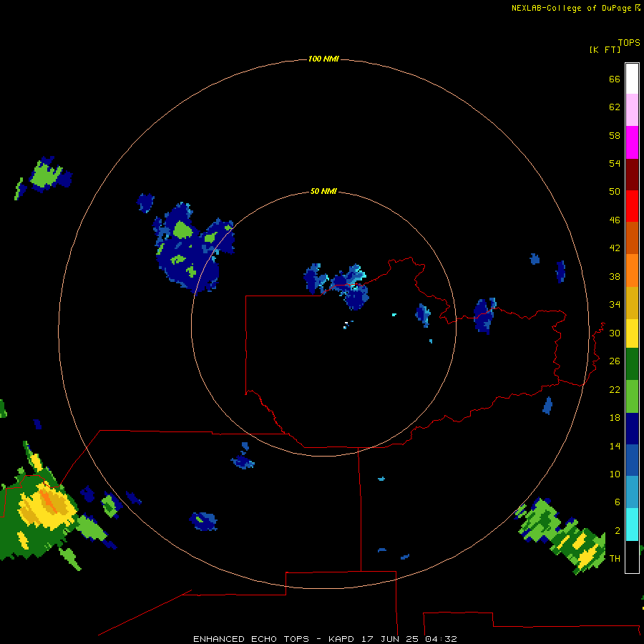Click the 18 legend value
The width and height of the screenshot is (644, 644).
click(615, 418)
